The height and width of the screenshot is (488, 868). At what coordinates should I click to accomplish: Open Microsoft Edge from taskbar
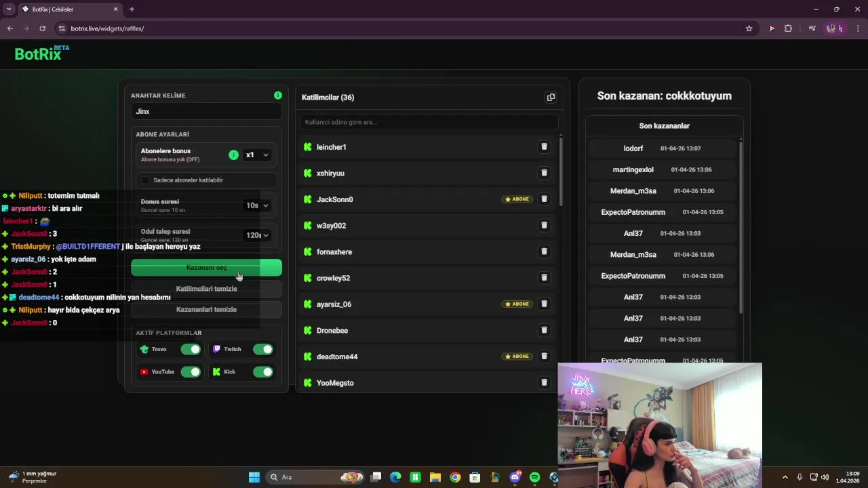tap(395, 477)
